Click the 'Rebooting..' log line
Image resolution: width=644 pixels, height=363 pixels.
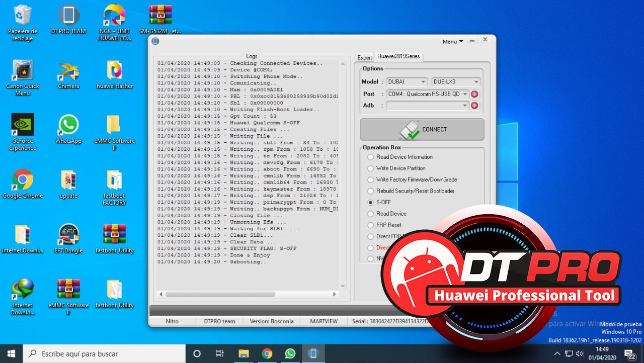click(212, 261)
